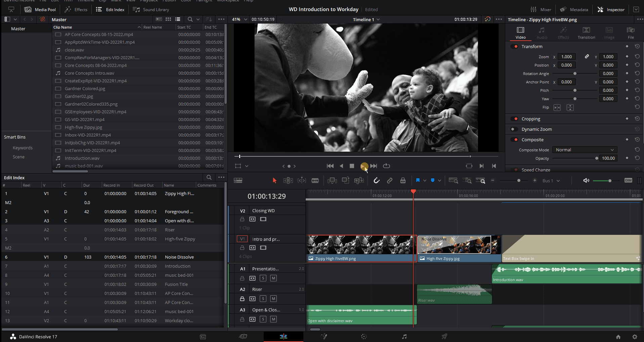Open the marker color dropdown arrow

coord(439,181)
